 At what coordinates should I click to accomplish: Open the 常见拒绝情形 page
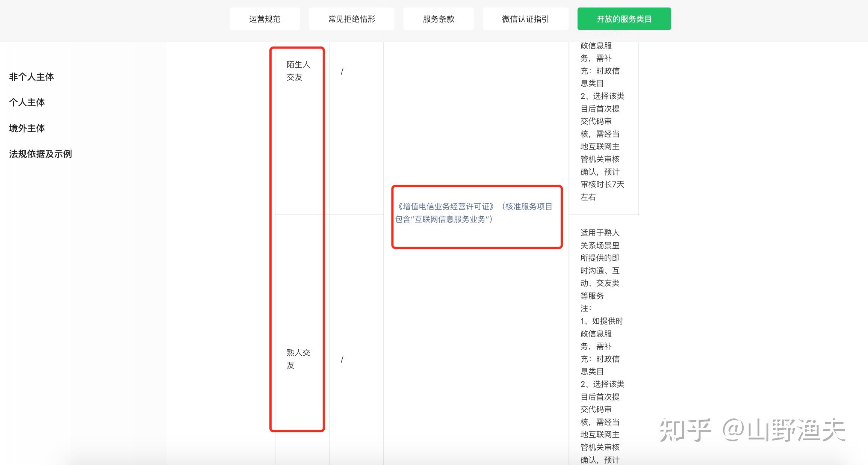point(351,18)
